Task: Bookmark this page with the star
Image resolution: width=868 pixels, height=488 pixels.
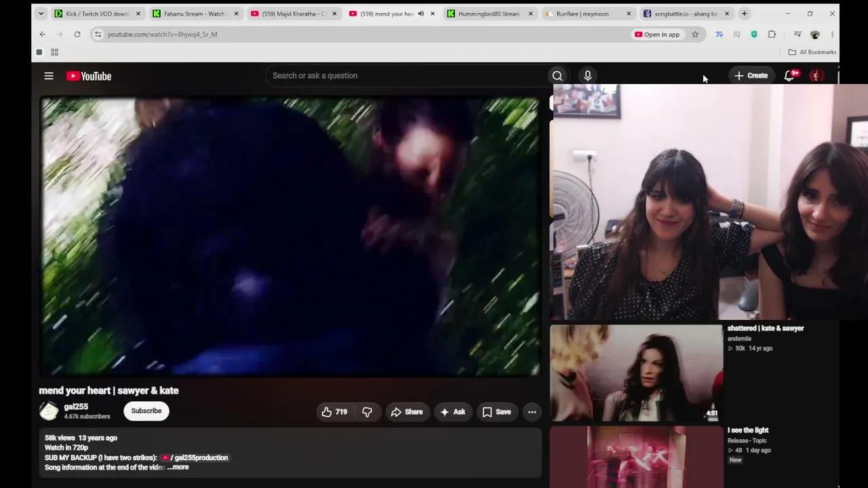Action: [695, 34]
